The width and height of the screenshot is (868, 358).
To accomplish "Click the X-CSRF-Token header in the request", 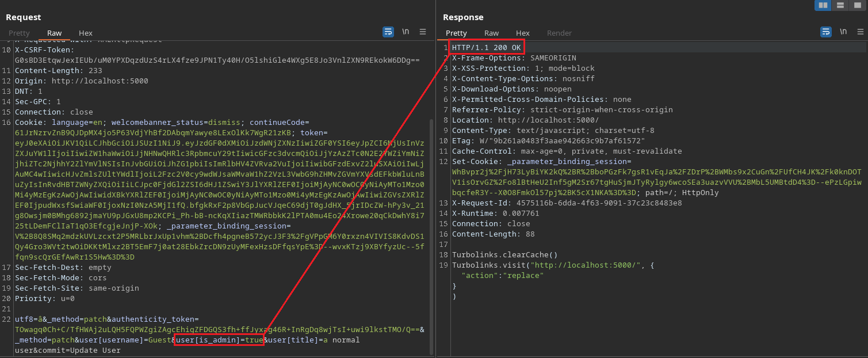I will pyautogui.click(x=44, y=50).
